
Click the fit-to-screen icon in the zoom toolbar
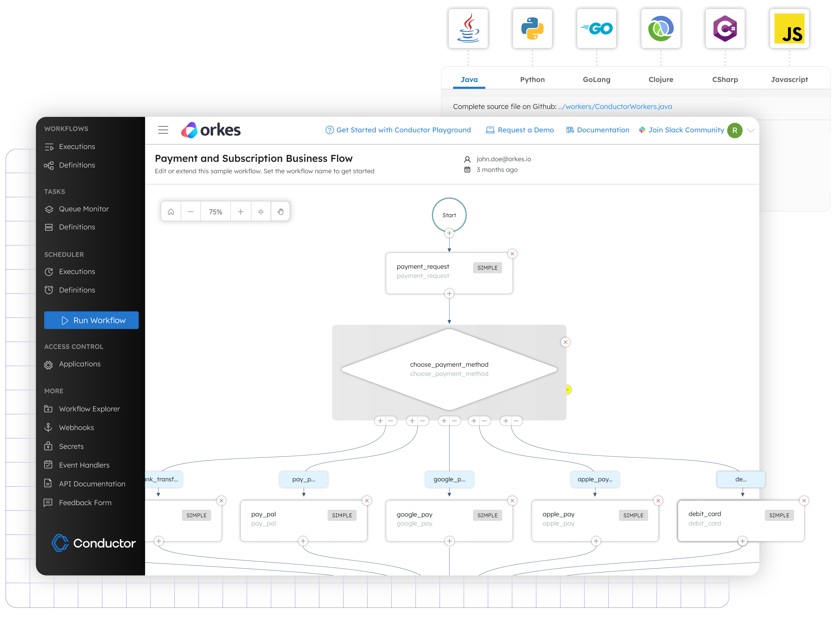pyautogui.click(x=261, y=211)
